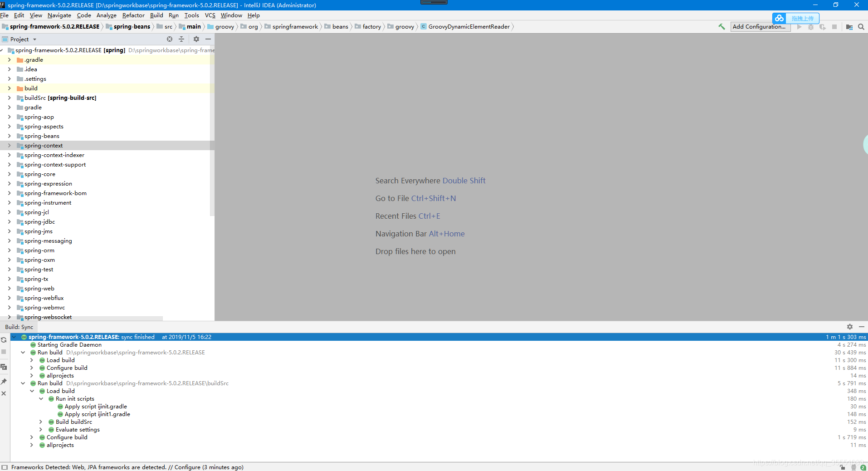Viewport: 868px width, 471px height.
Task: Expand spring-aop module
Action: (x=9, y=117)
